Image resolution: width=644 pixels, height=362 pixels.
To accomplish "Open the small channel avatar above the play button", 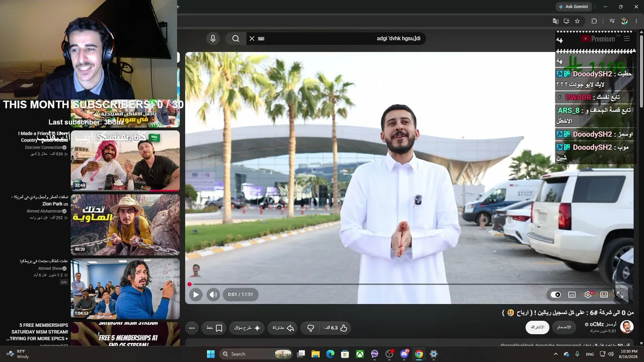I will tap(196, 270).
